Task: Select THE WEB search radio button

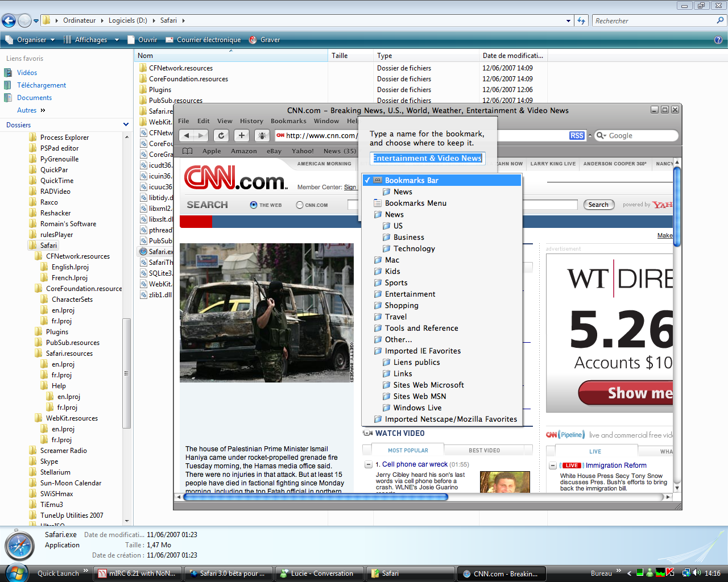Action: (x=254, y=205)
